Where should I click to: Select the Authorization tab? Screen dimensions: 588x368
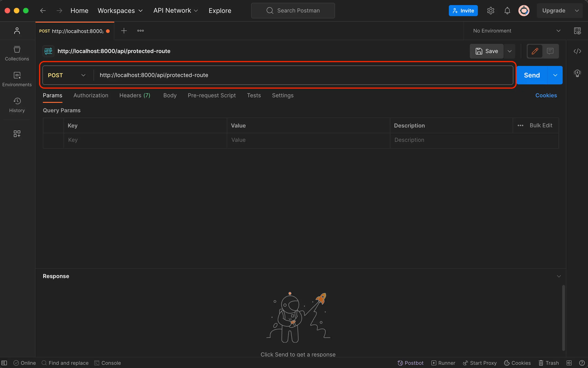(x=90, y=95)
